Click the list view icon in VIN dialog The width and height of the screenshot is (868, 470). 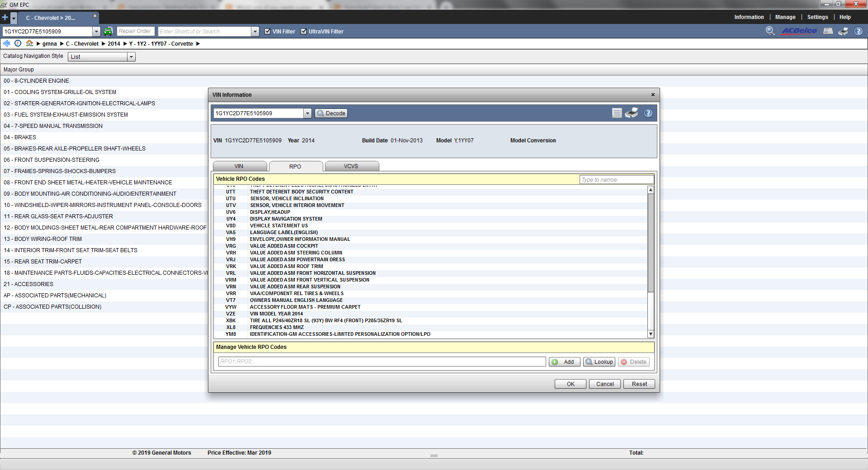click(x=617, y=113)
